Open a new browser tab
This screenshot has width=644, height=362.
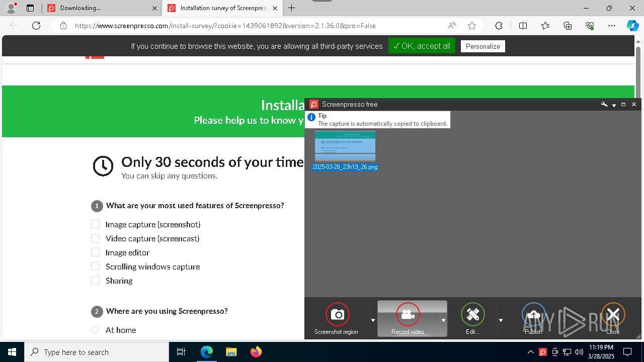[292, 8]
